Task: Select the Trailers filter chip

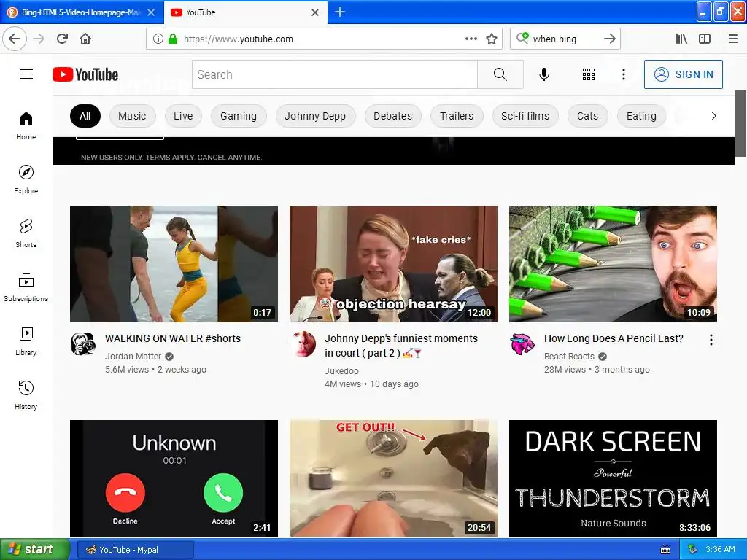Action: pyautogui.click(x=457, y=116)
